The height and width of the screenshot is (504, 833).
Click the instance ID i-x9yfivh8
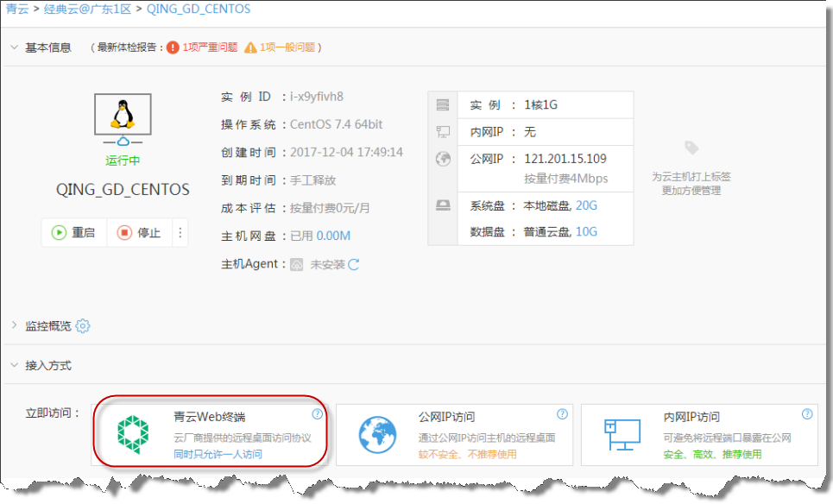click(x=317, y=97)
